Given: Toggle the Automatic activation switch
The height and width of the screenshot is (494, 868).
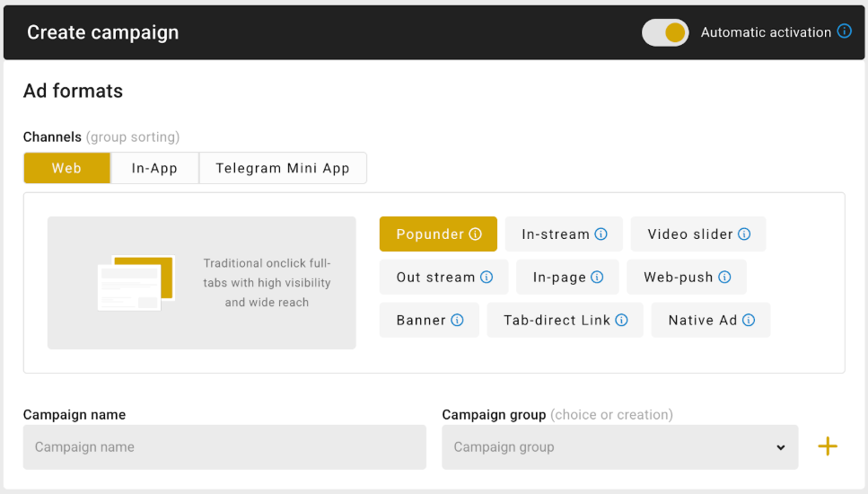Looking at the screenshot, I should click(x=665, y=32).
